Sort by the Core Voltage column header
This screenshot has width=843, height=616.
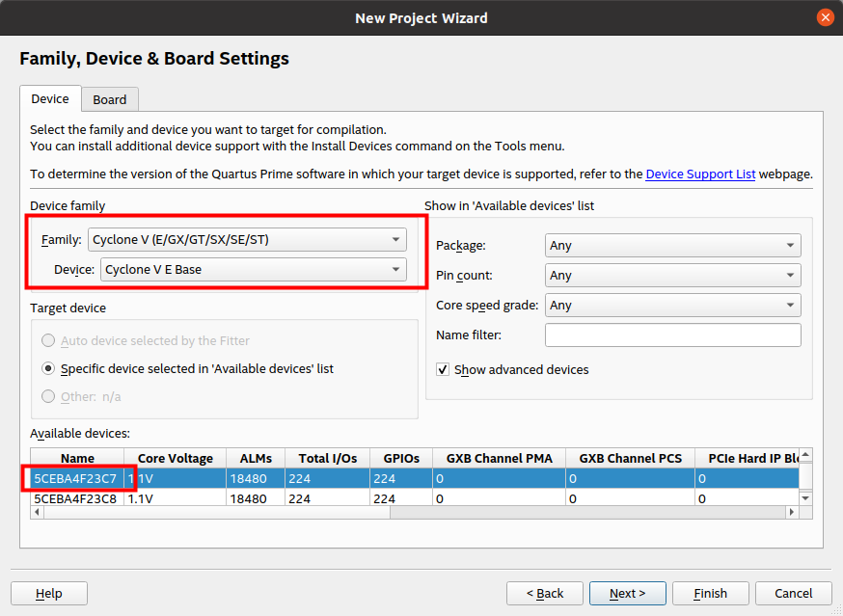click(176, 458)
